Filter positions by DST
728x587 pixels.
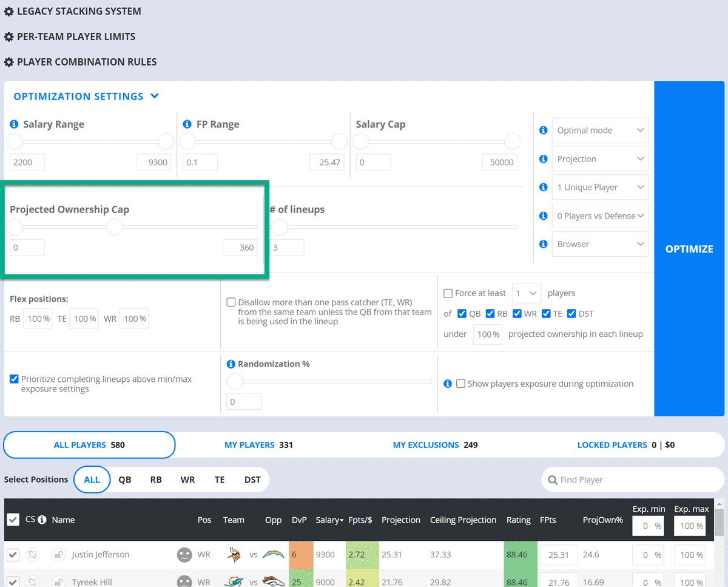click(x=252, y=480)
